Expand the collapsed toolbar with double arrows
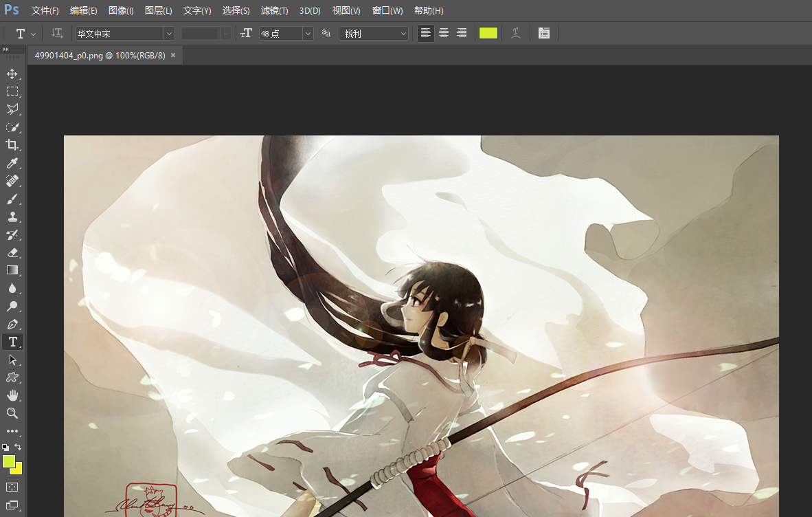The width and height of the screenshot is (812, 517). [x=5, y=49]
